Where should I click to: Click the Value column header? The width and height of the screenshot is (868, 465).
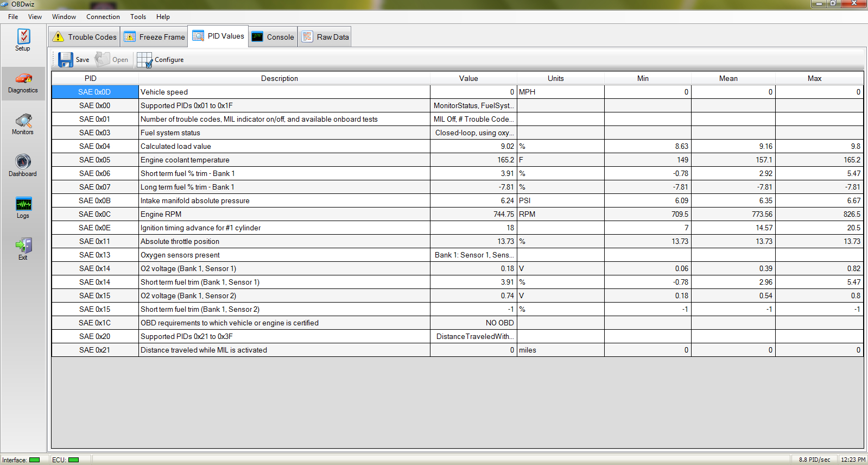468,78
